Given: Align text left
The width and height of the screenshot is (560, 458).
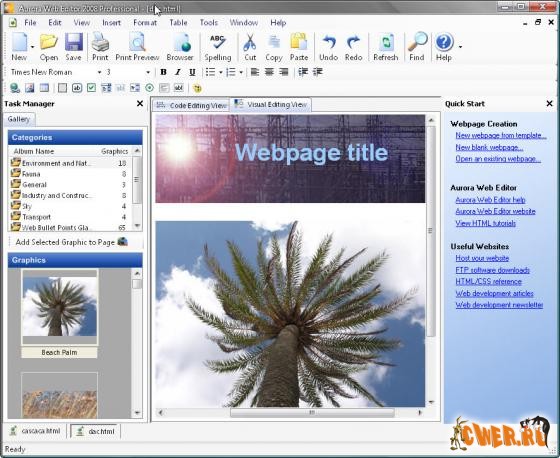Looking at the screenshot, I should click(255, 72).
